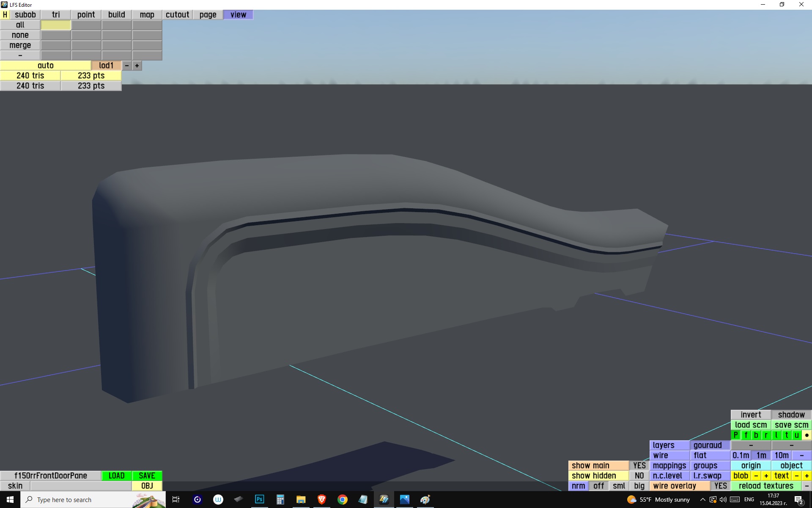Toggle show main YES setting
This screenshot has height=508, width=812.
(639, 466)
